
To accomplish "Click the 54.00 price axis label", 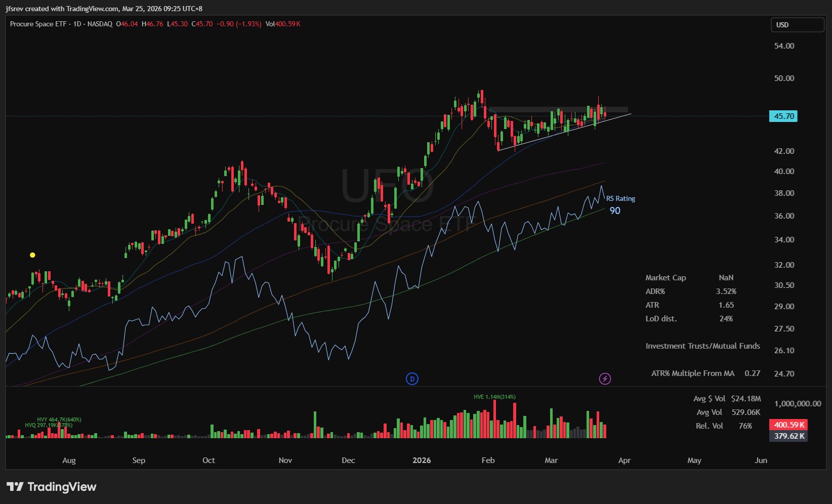I will coord(784,46).
